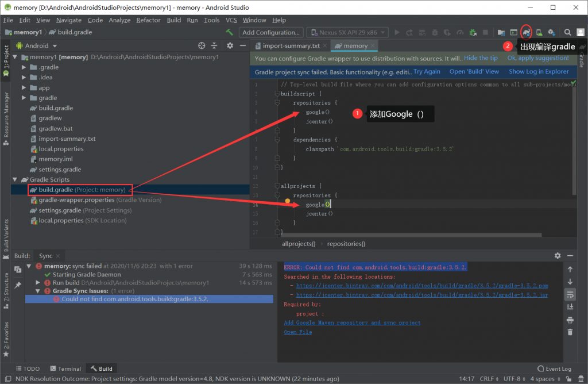
Task: Open the Nexus 5X API 29 x86 device dropdown
Action: click(x=347, y=32)
